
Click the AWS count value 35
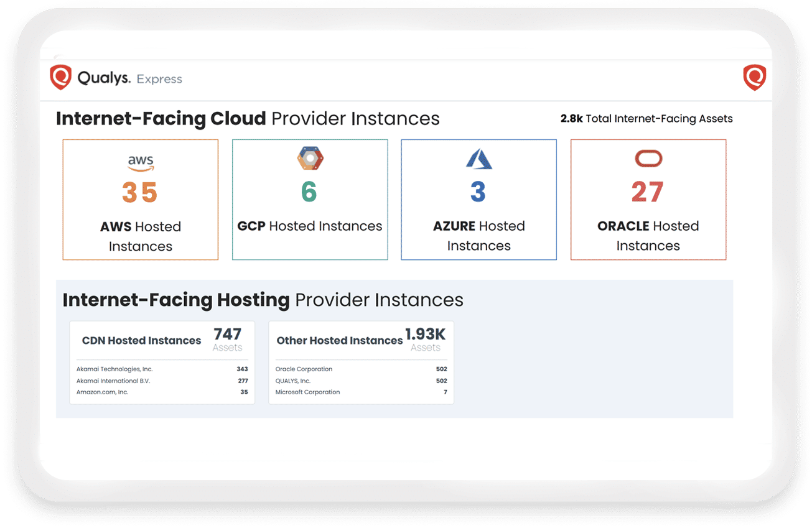pyautogui.click(x=140, y=193)
